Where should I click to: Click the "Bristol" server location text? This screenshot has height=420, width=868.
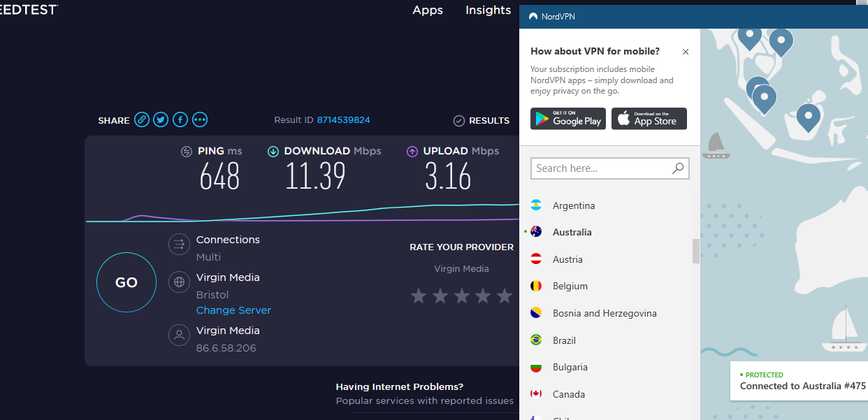point(212,295)
